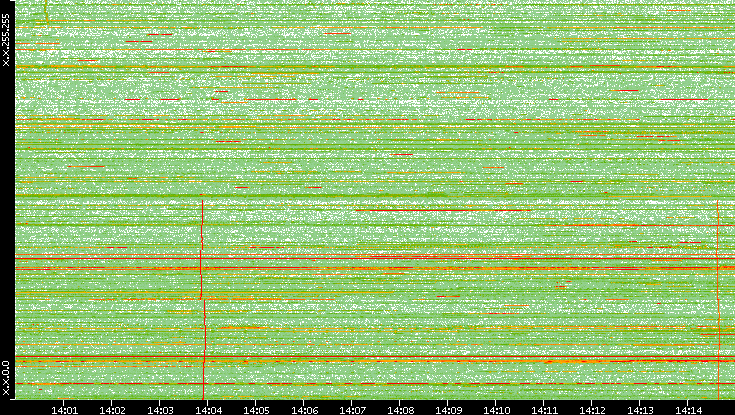The image size is (735, 415).
Task: Select the red vertical line after 14:14
Action: [x=718, y=300]
